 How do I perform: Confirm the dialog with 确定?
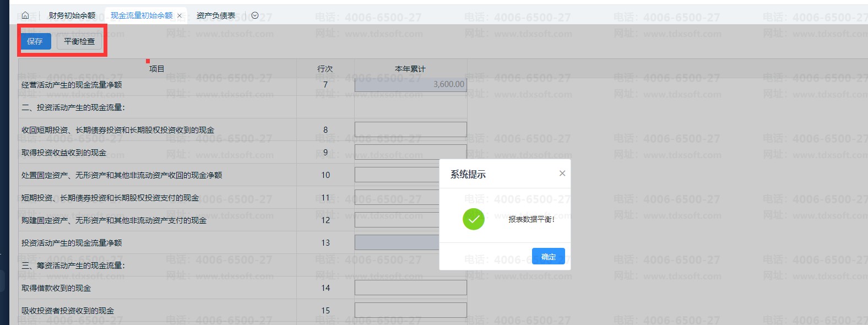(548, 257)
